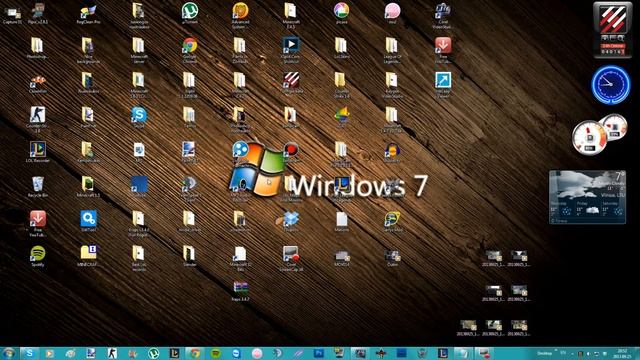Open the Picasa desktop shortcut

[342, 12]
